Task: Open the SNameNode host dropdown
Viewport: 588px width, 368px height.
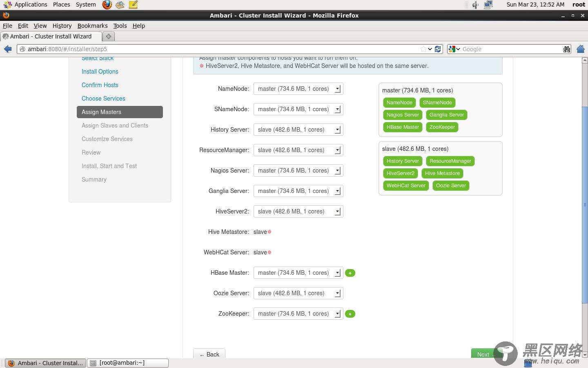Action: pos(298,109)
